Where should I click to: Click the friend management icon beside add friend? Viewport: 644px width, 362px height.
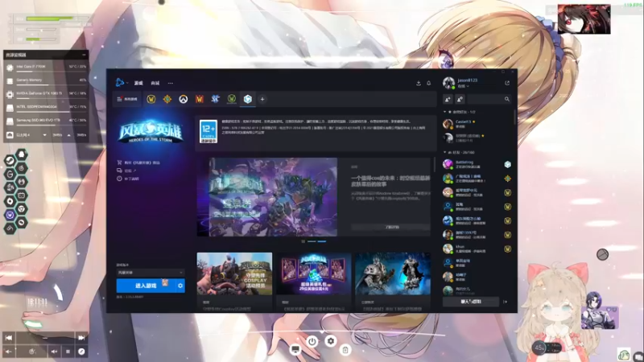coord(460,99)
